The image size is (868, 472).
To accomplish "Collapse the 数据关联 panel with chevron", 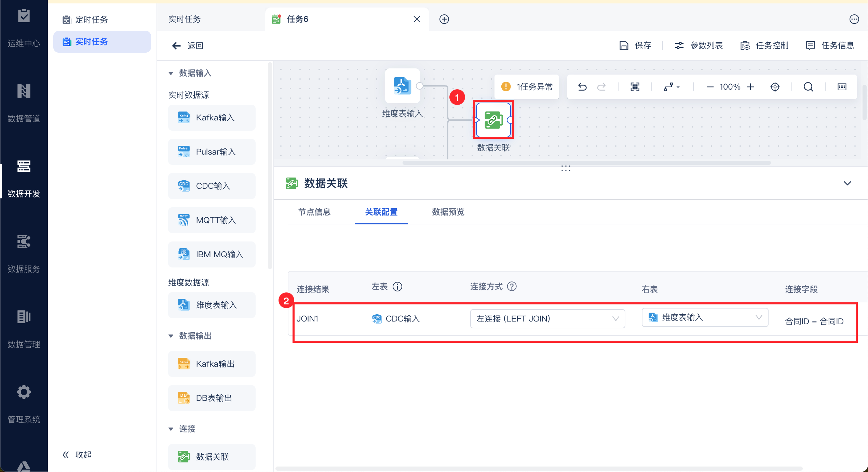I will pyautogui.click(x=847, y=183).
